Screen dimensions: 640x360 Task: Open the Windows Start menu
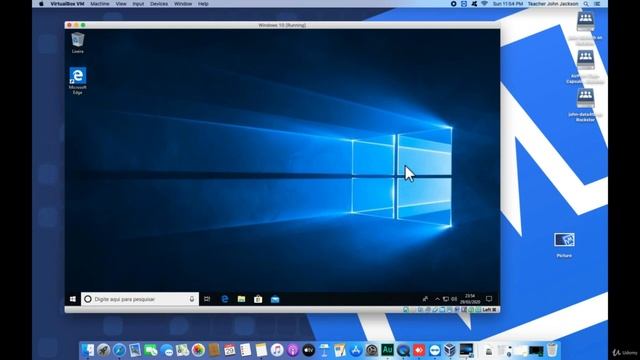(x=73, y=299)
